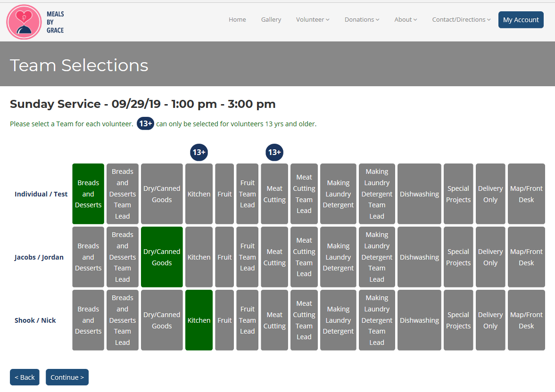Screen dimensions: 555x392
Task: Choose Special Projects for Shook / Nick
Action: pyautogui.click(x=458, y=320)
